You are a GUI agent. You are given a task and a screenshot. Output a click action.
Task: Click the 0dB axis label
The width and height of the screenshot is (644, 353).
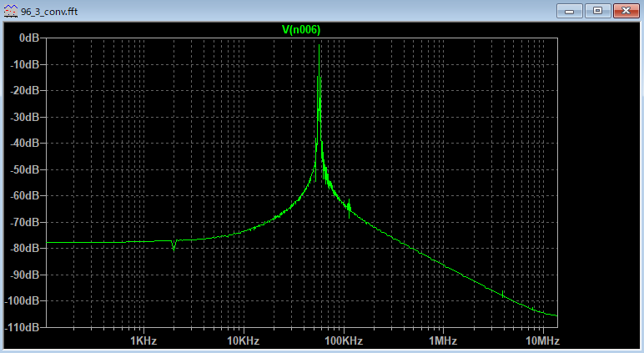click(29, 38)
